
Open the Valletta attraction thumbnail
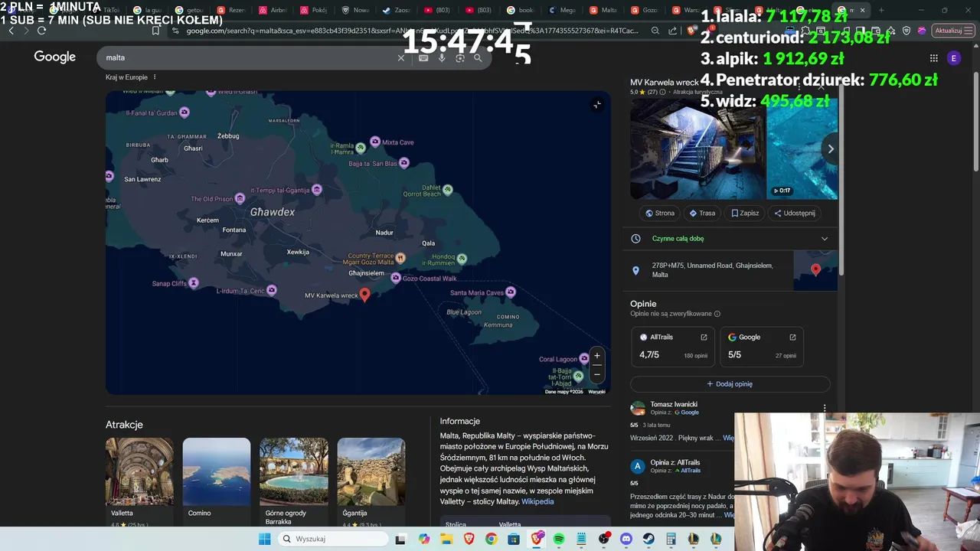point(139,471)
